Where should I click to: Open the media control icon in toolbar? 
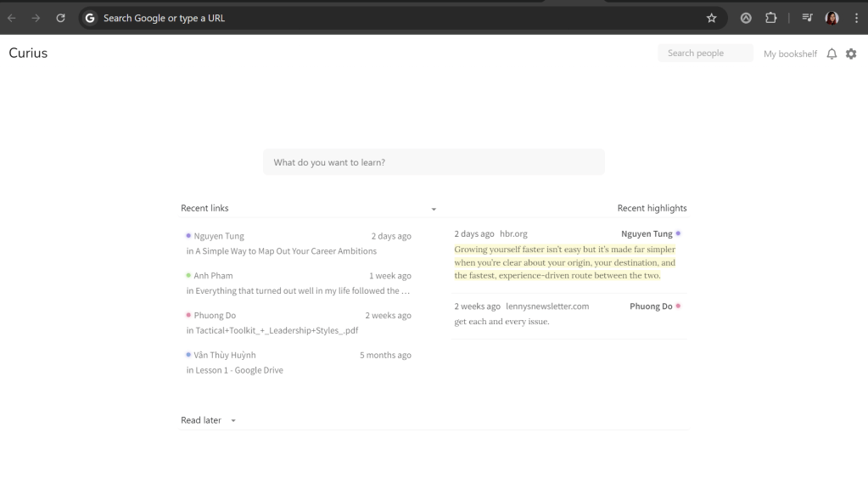coord(807,18)
